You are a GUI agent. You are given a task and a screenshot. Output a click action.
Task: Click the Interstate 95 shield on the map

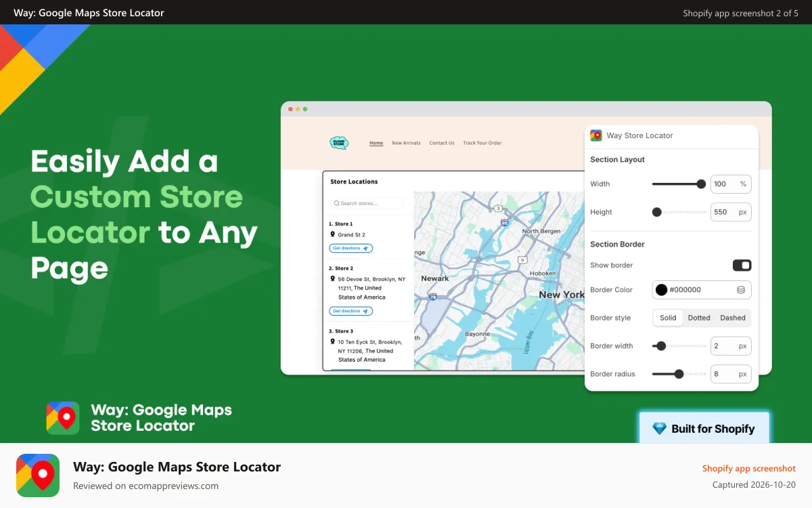504,222
